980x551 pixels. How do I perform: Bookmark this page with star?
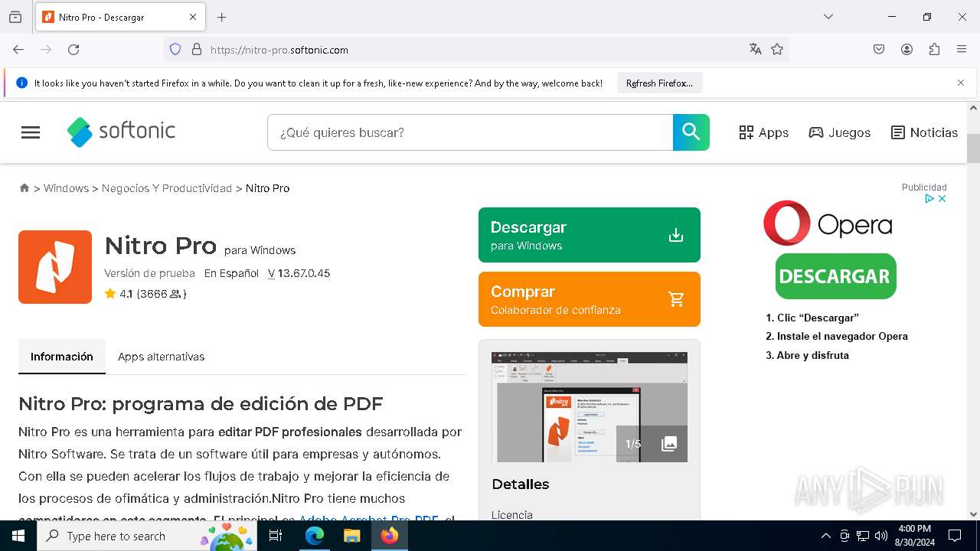[777, 50]
